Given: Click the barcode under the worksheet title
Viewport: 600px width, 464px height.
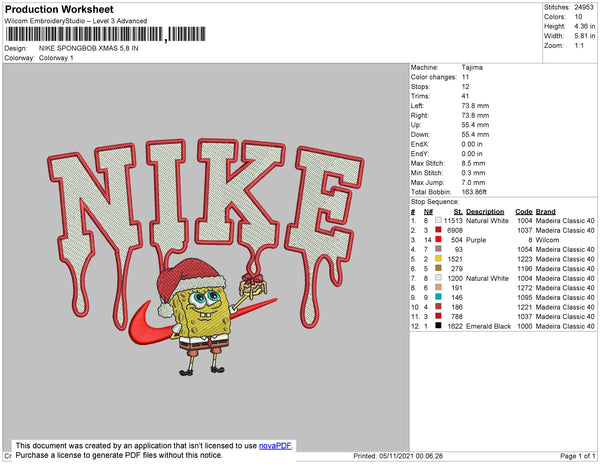Looking at the screenshot, I should [106, 34].
